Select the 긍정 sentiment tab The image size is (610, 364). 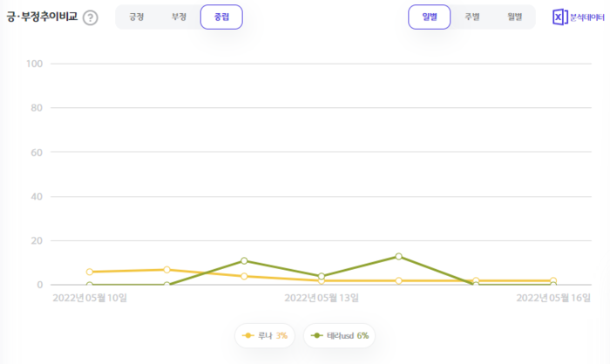click(137, 17)
